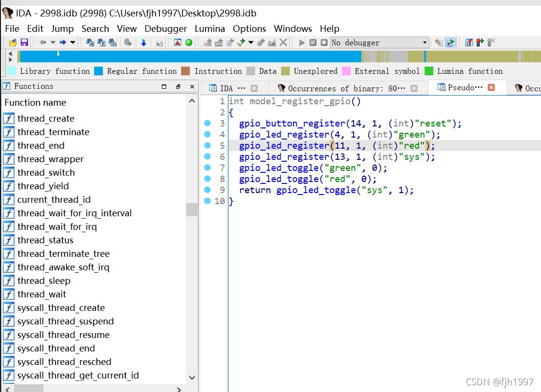Click the Lumina function green legend swatch
This screenshot has height=392, width=541.
click(429, 71)
